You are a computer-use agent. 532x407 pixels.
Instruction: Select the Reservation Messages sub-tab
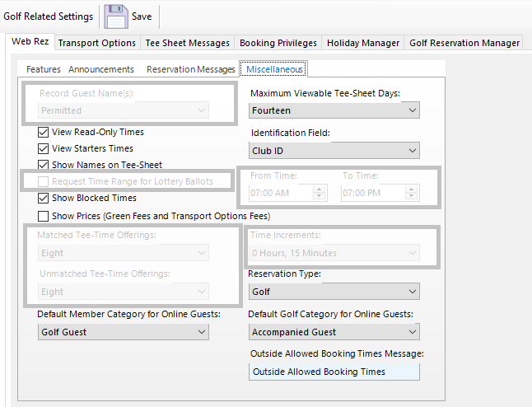190,70
